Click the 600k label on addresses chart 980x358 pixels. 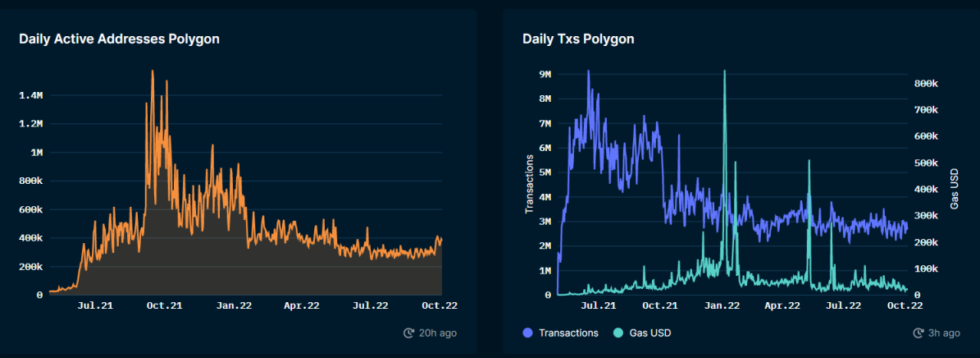tap(30, 209)
